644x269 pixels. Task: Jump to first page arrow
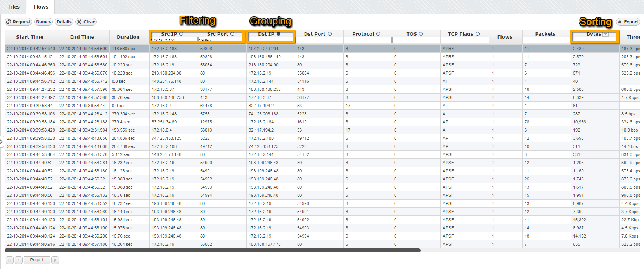pyautogui.click(x=10, y=260)
